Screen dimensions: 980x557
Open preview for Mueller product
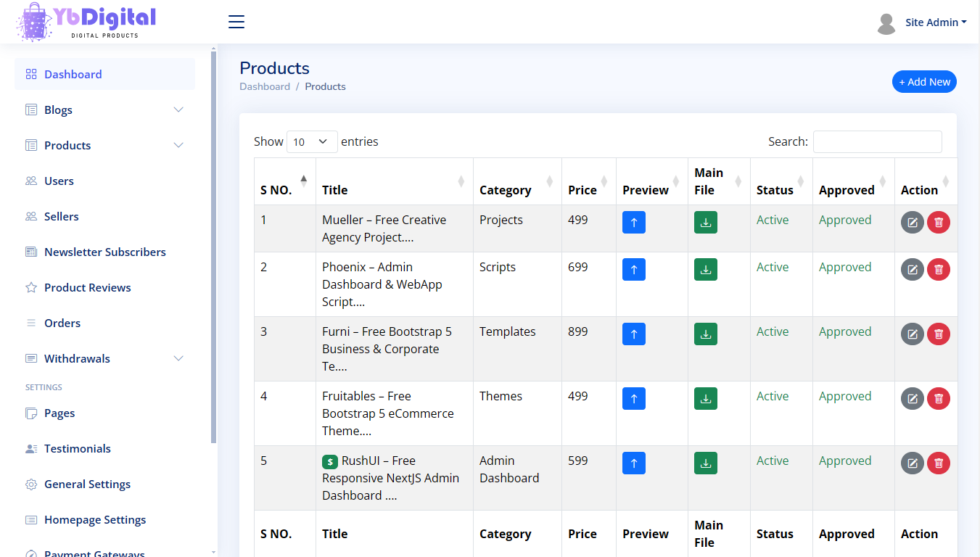point(634,223)
